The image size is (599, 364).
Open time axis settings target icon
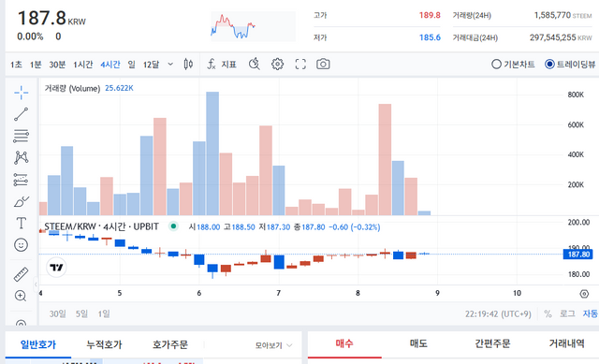point(584,294)
